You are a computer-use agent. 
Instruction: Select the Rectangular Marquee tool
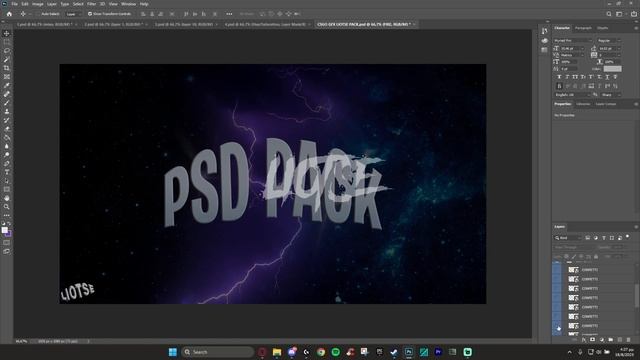click(7, 42)
